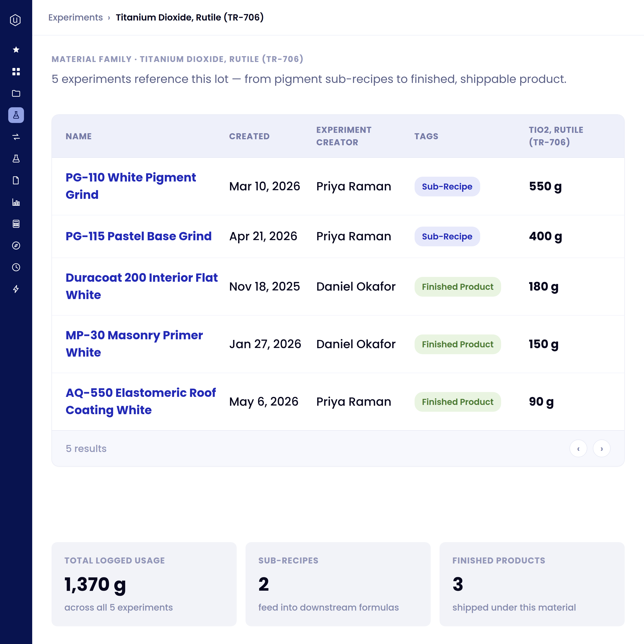Open Duracoat 200 Interior Flat White
This screenshot has width=644, height=644.
[141, 286]
